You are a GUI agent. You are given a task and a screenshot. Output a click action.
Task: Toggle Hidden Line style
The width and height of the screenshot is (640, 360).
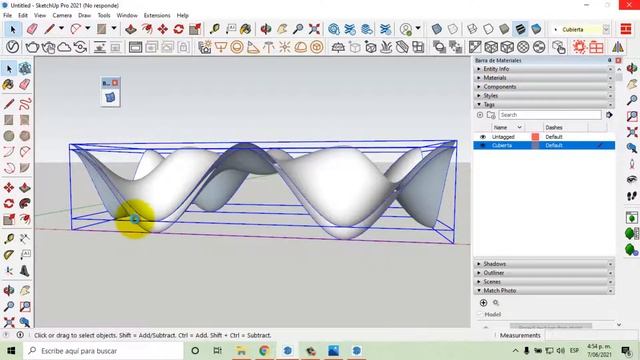point(488,29)
